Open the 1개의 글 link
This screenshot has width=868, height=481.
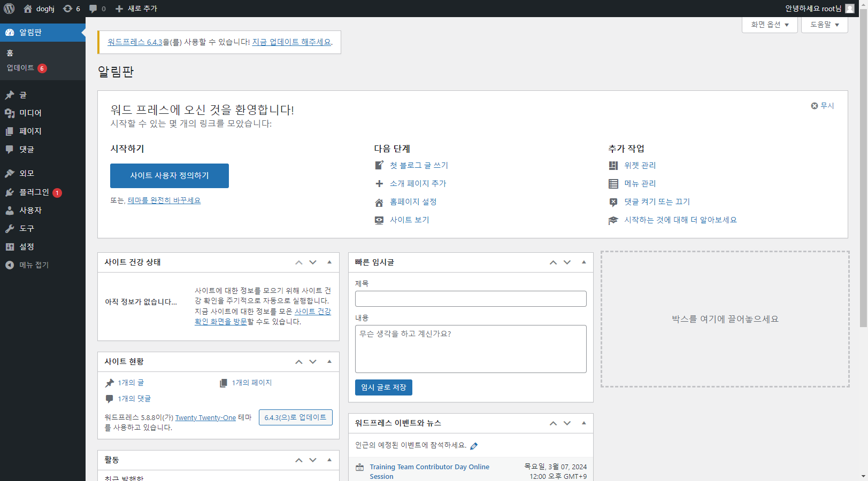pos(130,383)
